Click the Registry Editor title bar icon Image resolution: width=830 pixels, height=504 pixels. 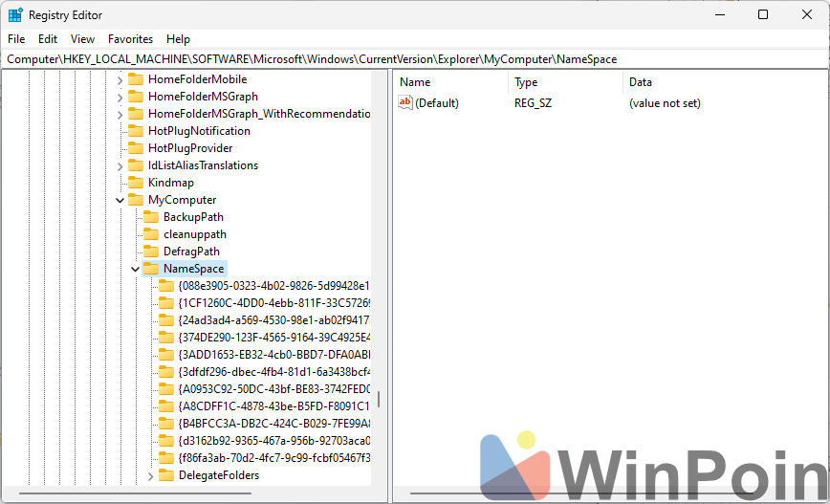15,15
